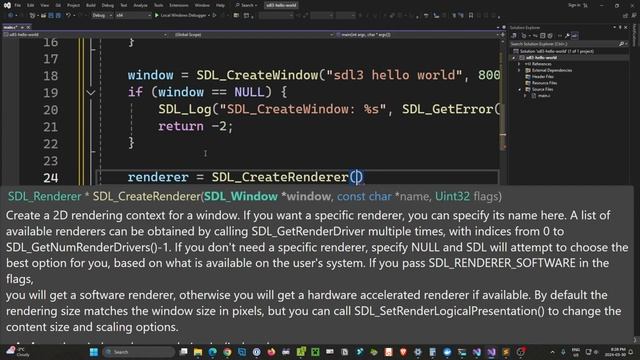Open Google Chrome from the taskbar
The image size is (640, 360).
coord(227,352)
